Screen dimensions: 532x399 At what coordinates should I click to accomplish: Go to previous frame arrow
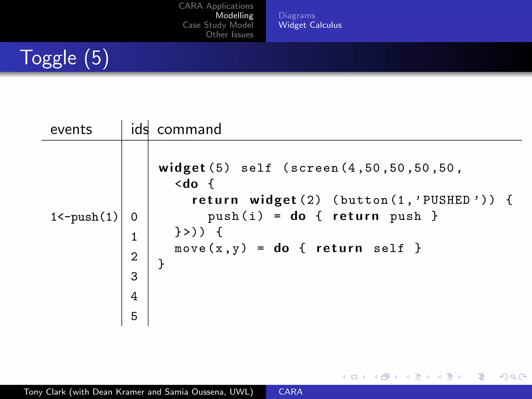point(376,377)
